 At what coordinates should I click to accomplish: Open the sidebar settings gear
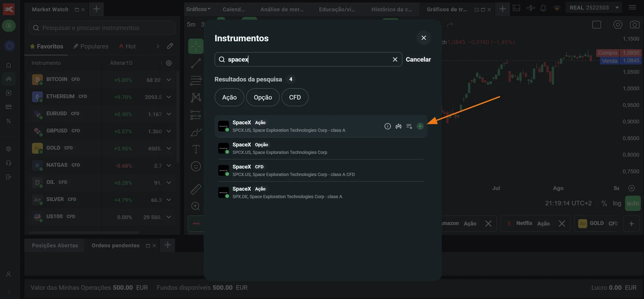tap(8, 149)
